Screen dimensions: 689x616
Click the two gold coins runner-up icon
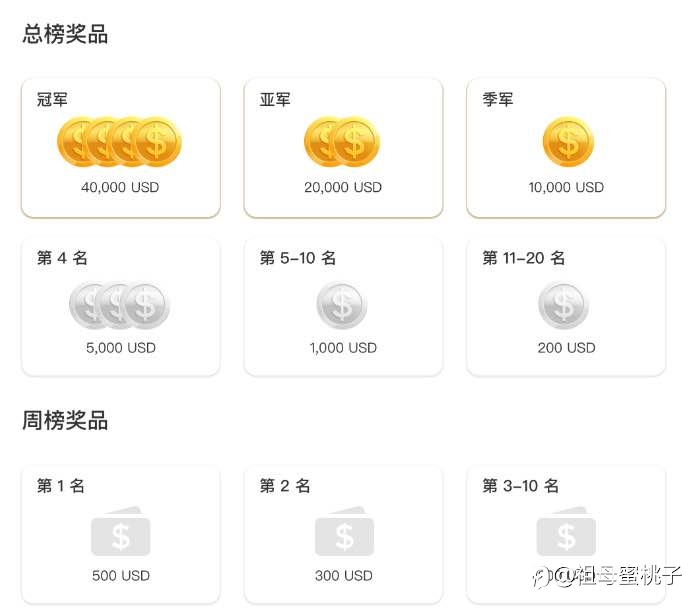342,142
